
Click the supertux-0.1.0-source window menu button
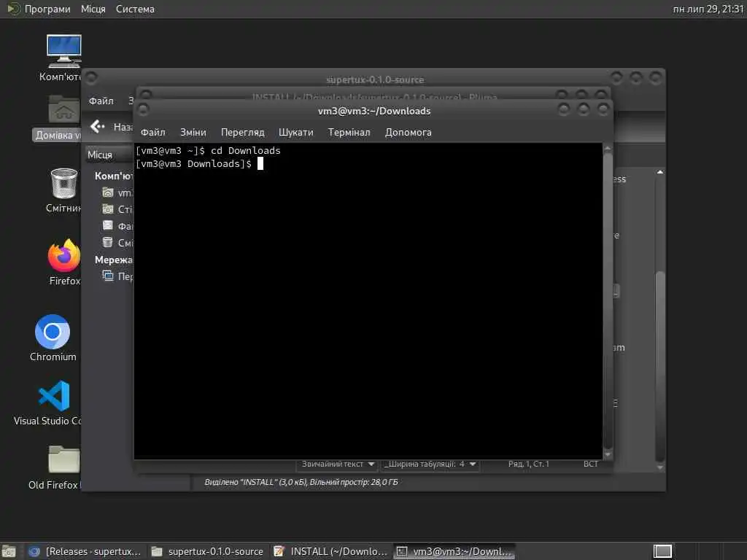pyautogui.click(x=91, y=77)
